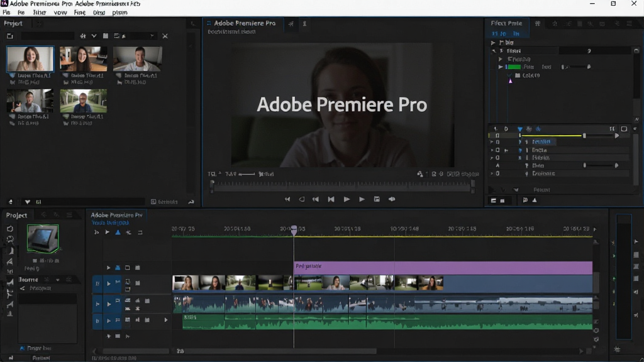The height and width of the screenshot is (362, 644).
Task: Click the square frame icon in monitor transport controls
Action: tap(377, 199)
